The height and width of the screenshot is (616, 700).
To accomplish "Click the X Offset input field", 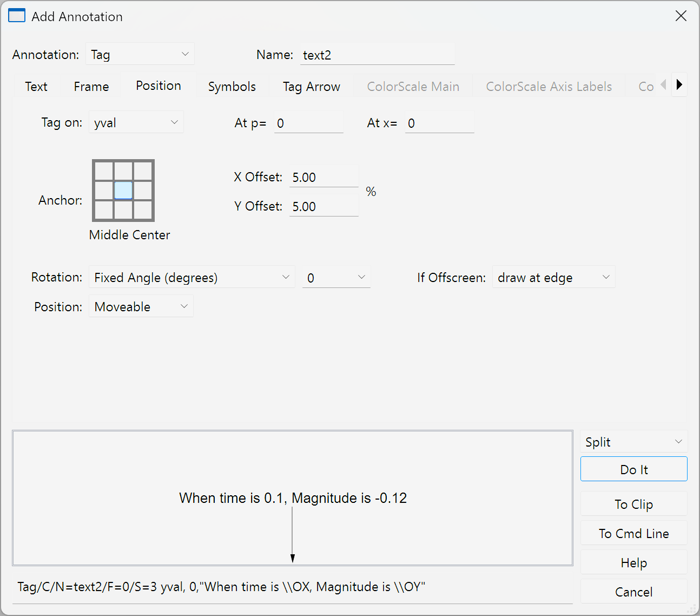I will (323, 178).
